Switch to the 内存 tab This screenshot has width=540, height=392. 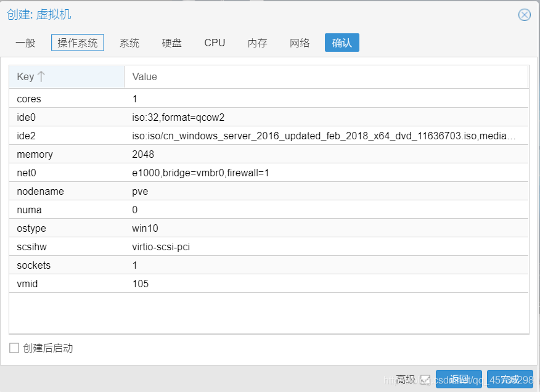257,43
